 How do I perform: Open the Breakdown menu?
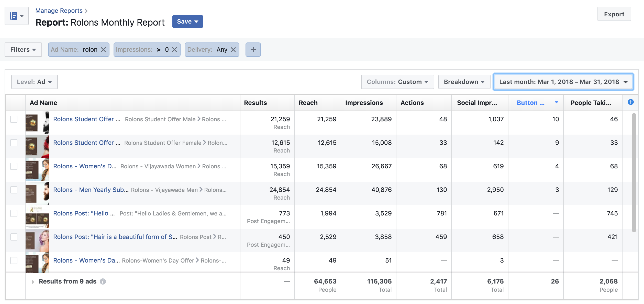click(x=464, y=82)
